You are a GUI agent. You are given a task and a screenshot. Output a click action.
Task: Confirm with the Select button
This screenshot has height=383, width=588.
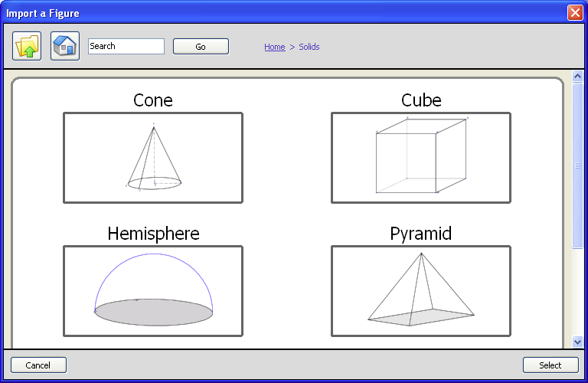(x=550, y=365)
